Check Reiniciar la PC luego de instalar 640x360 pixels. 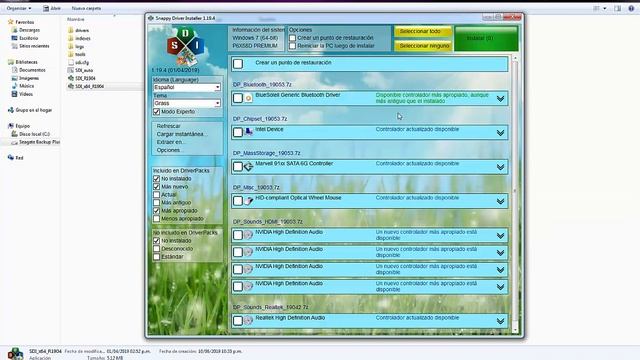pos(292,46)
